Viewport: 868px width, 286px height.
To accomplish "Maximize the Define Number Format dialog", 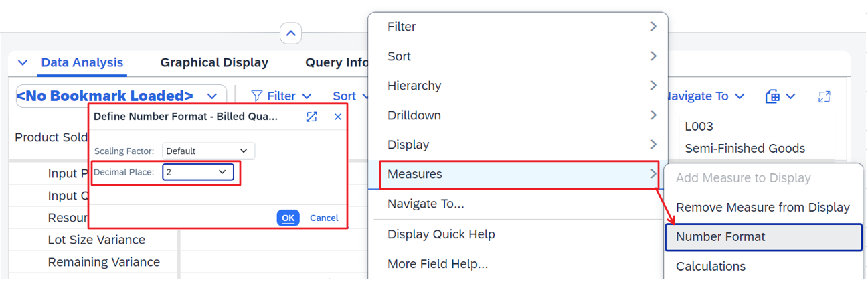I will tap(312, 117).
